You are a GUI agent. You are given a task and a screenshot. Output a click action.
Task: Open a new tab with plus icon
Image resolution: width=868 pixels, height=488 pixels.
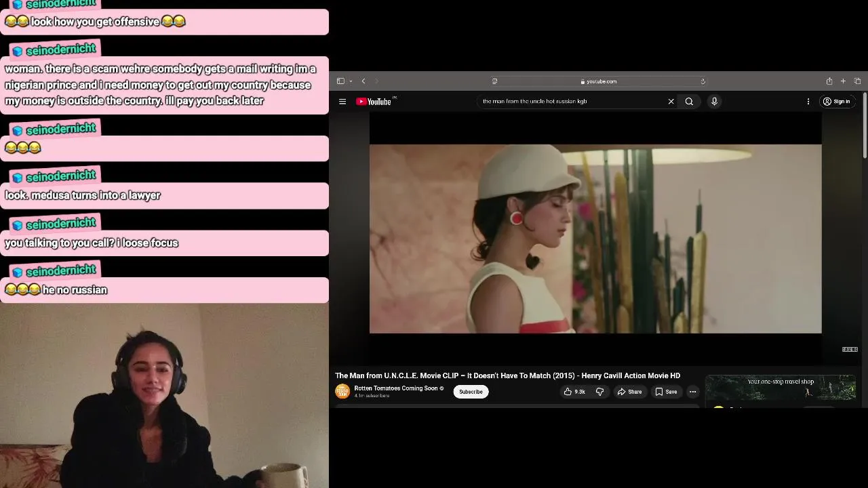(843, 81)
